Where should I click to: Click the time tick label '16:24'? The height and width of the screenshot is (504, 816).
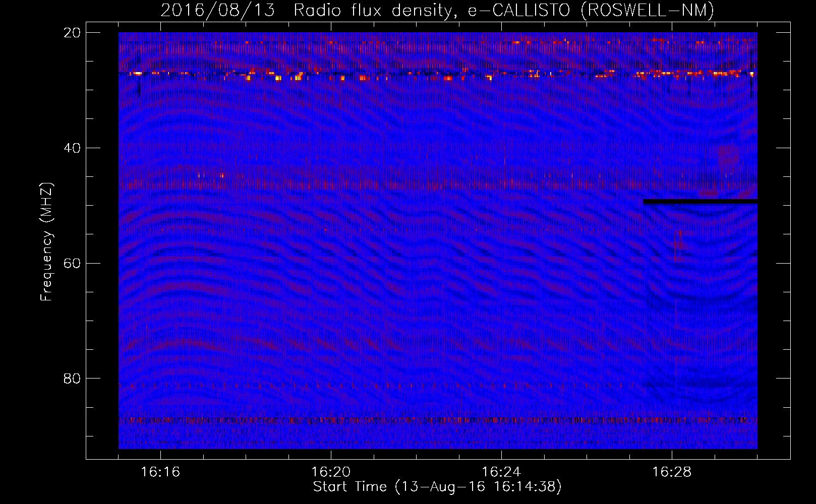pos(501,472)
